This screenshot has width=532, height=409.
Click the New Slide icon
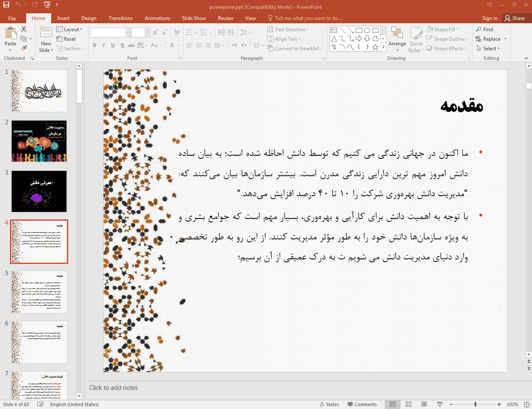point(46,32)
